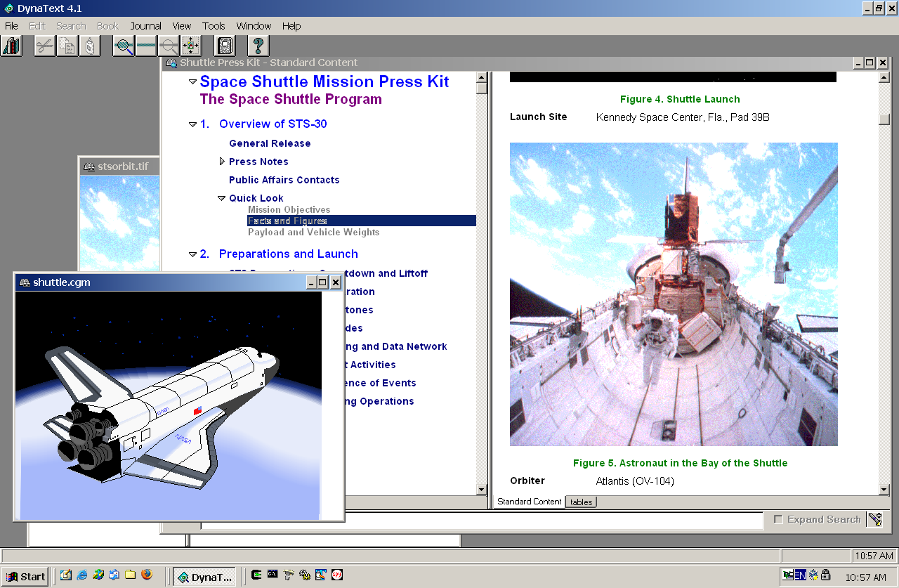Toggle the Expand Search checkbox
The height and width of the screenshot is (588, 899).
pyautogui.click(x=778, y=520)
